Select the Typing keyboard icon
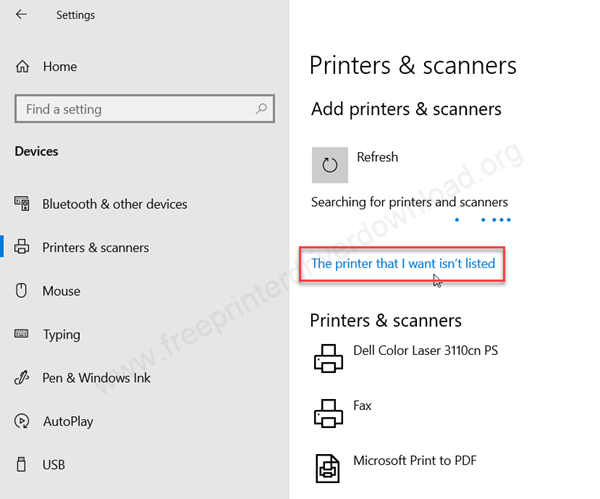The image size is (600, 499). [22, 335]
